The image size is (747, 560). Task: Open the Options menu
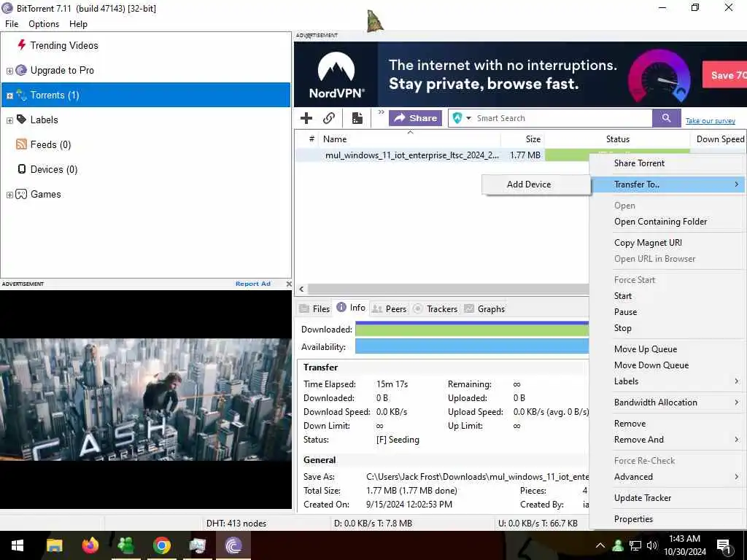pos(44,24)
